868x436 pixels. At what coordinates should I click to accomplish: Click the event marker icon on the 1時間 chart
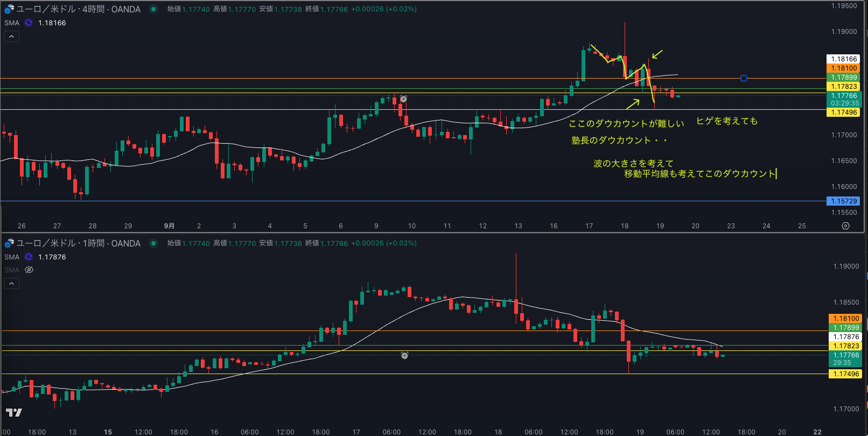(x=405, y=355)
